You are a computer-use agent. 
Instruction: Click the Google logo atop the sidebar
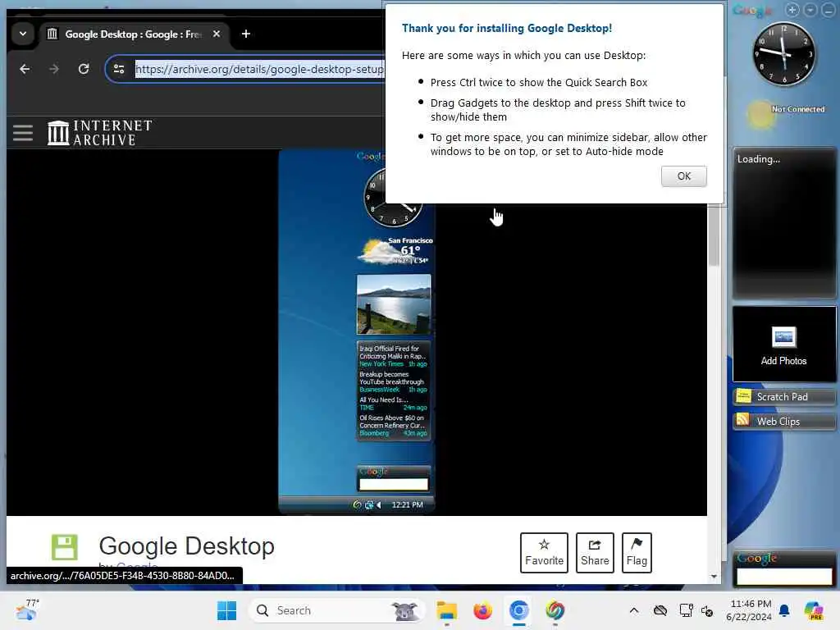coord(752,11)
